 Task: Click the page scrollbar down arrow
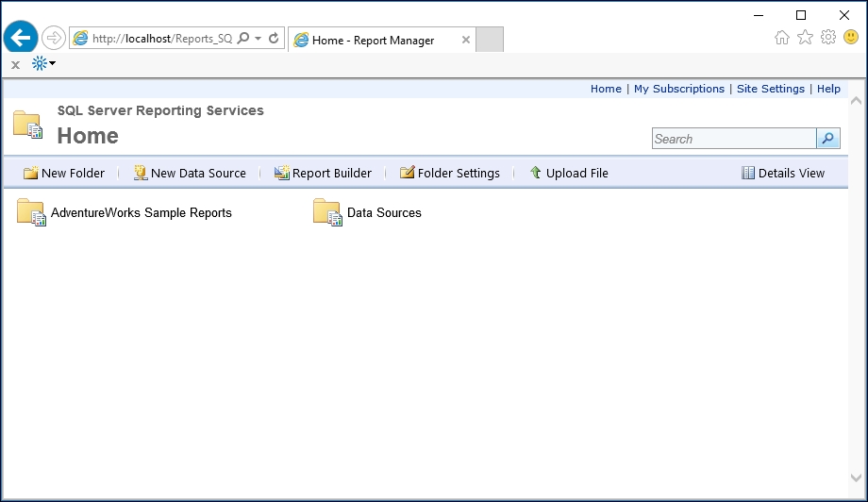pyautogui.click(x=856, y=477)
